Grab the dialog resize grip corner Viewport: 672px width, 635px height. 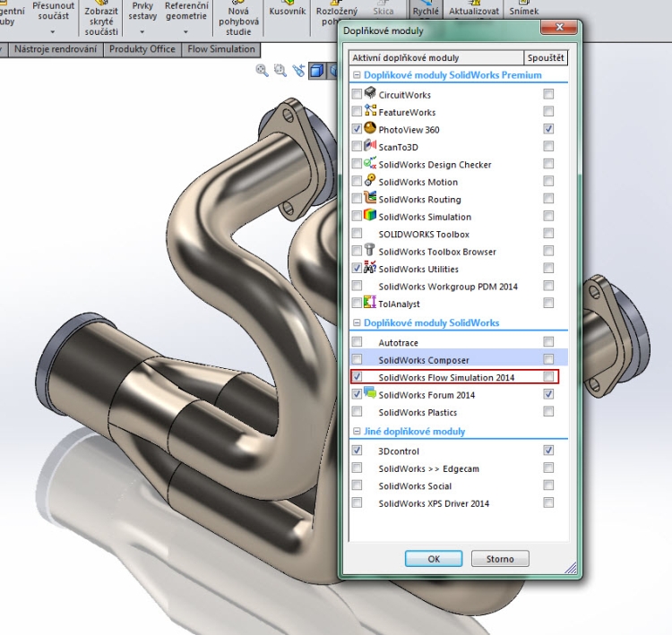click(571, 568)
